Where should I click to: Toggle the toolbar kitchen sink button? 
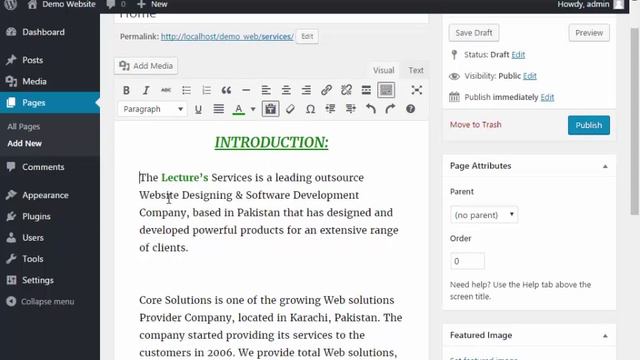click(x=386, y=90)
